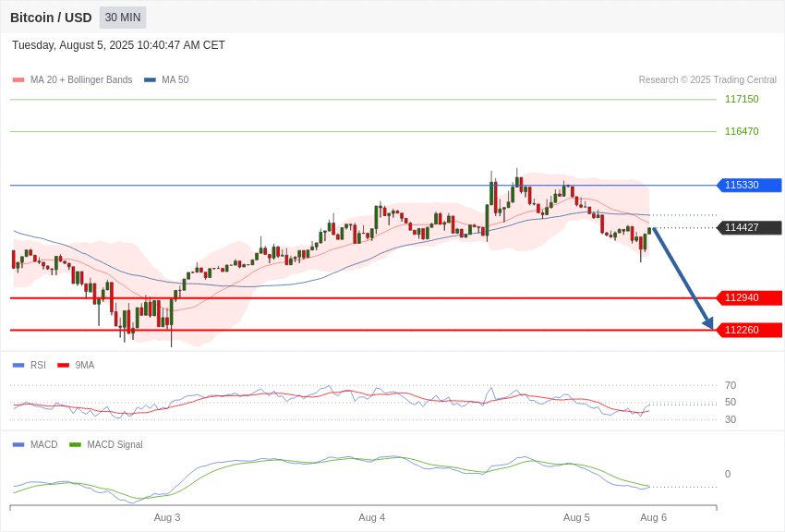785x532 pixels.
Task: Click the RSI 50 level label
Action: pyautogui.click(x=731, y=402)
